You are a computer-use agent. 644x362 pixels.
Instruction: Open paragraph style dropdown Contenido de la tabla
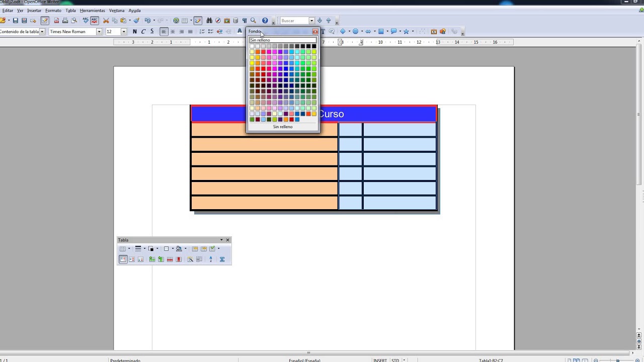coord(42,32)
